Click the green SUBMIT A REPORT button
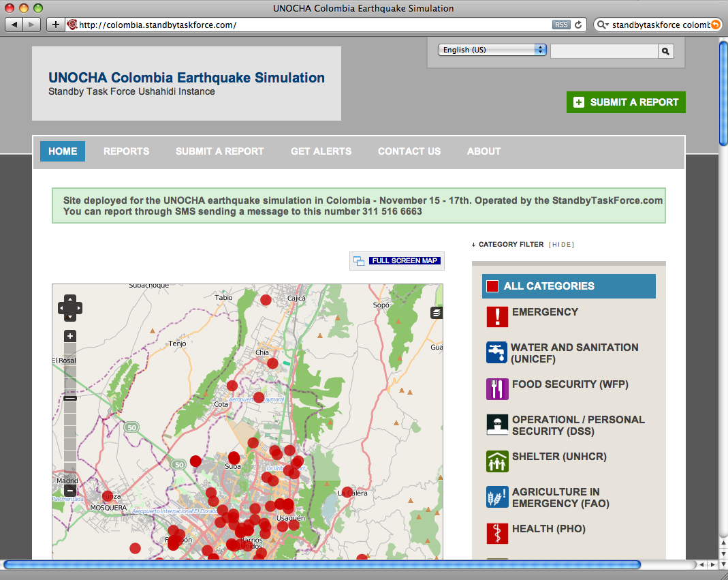Image resolution: width=728 pixels, height=580 pixels. tap(626, 102)
